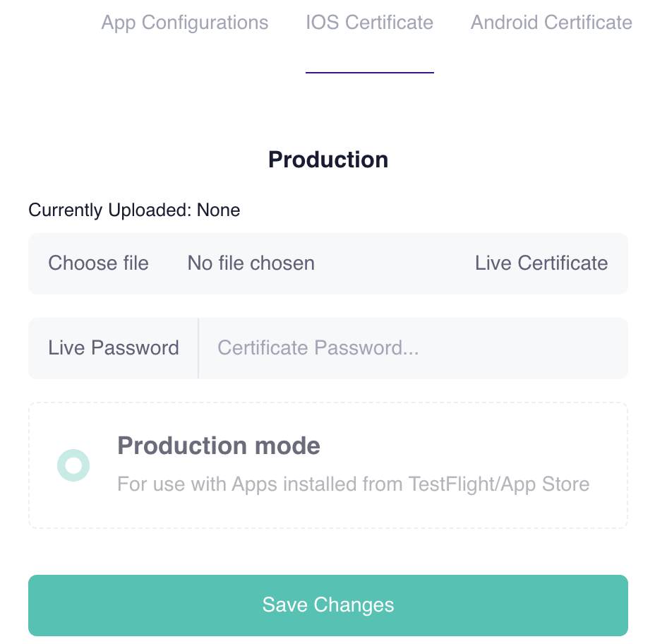Select the Production mode radio circle
This screenshot has height=644, width=655.
(73, 465)
